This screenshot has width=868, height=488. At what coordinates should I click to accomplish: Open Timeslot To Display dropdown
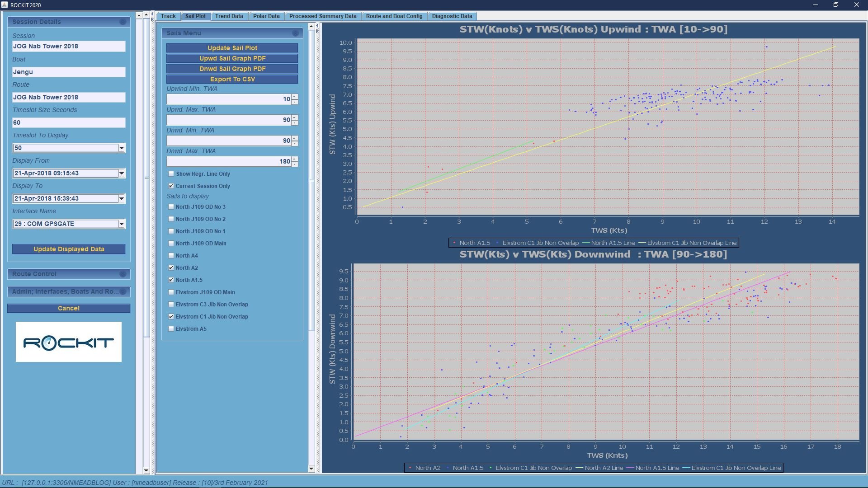121,148
